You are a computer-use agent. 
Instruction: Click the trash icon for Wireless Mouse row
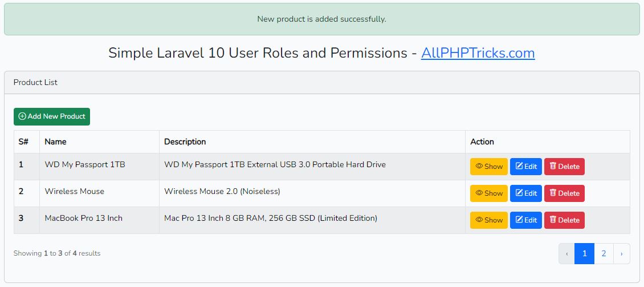pos(553,192)
